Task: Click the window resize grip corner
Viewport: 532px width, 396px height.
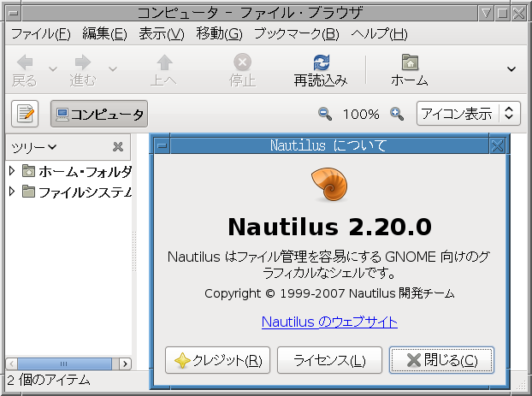Action: pyautogui.click(x=520, y=384)
